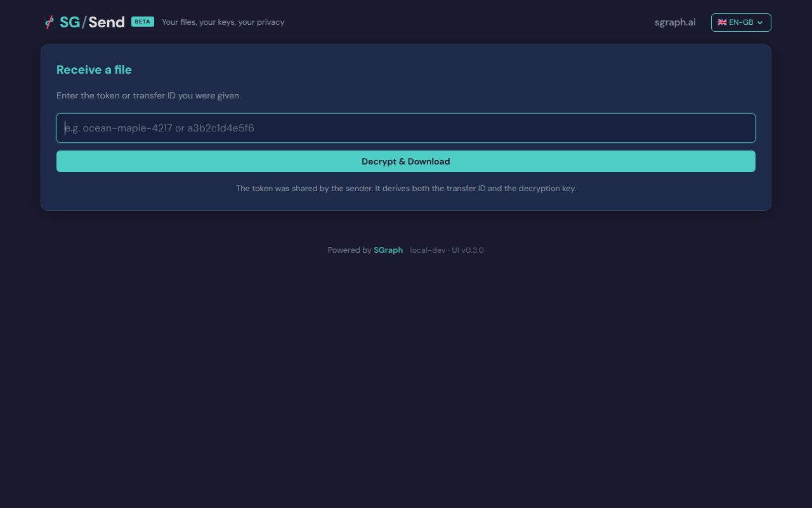Screen dimensions: 812x508
Task: Click the tagline Your files, your keys, your privacy
Action: pyautogui.click(x=223, y=22)
